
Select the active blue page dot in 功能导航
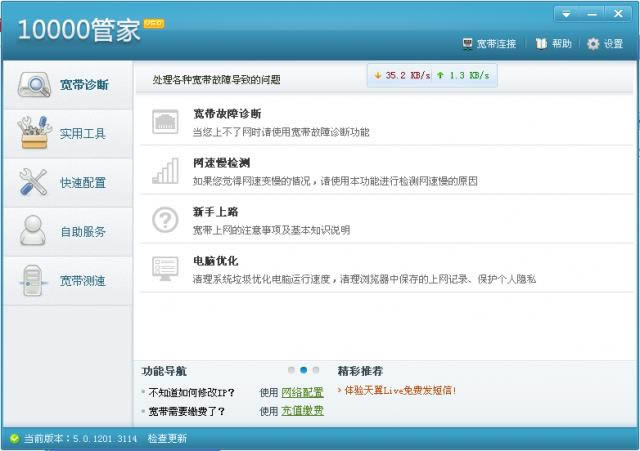(304, 370)
